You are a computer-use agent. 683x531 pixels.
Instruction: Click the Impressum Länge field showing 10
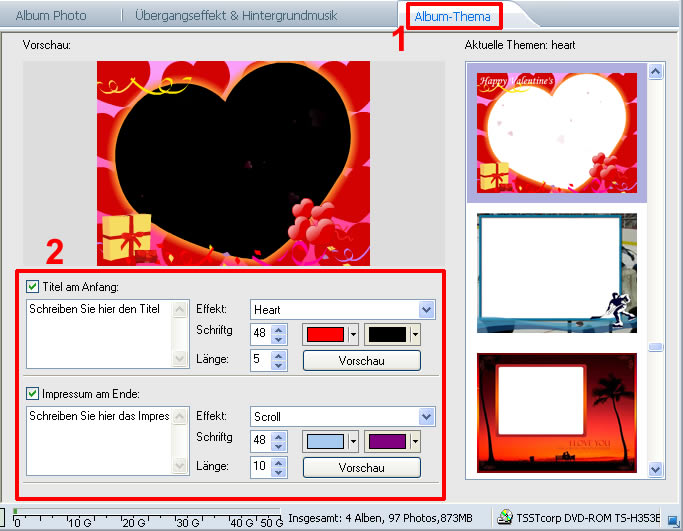click(x=261, y=468)
